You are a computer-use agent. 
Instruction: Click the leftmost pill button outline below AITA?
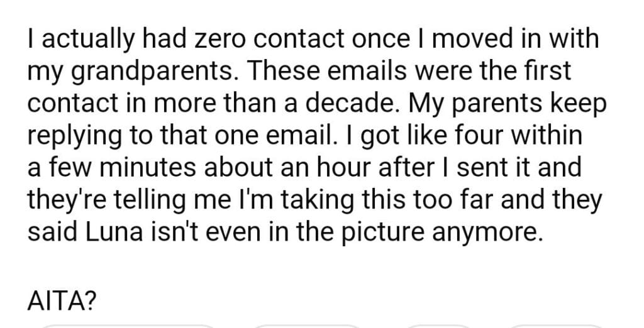tap(126, 325)
